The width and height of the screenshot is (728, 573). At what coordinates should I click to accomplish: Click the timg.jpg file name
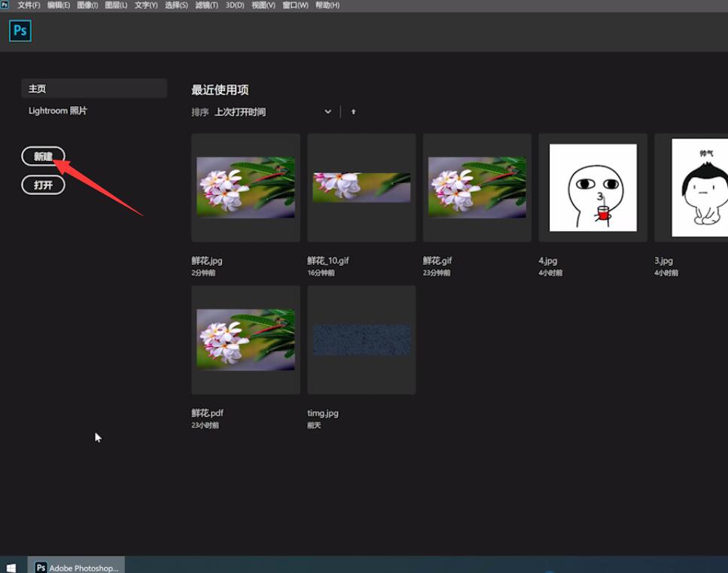pyautogui.click(x=323, y=413)
